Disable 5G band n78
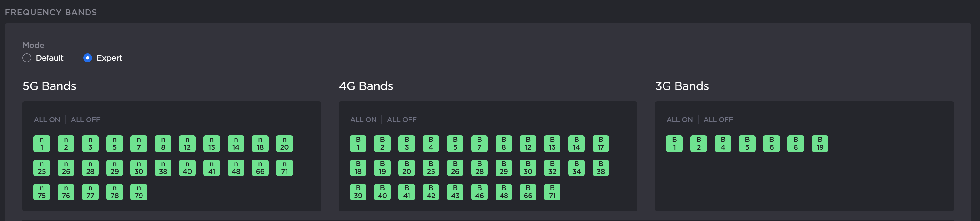This screenshot has height=221, width=980. tap(114, 192)
